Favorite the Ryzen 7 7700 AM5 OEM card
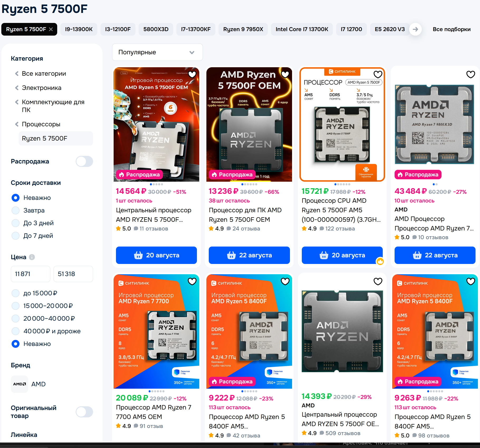 192,281
